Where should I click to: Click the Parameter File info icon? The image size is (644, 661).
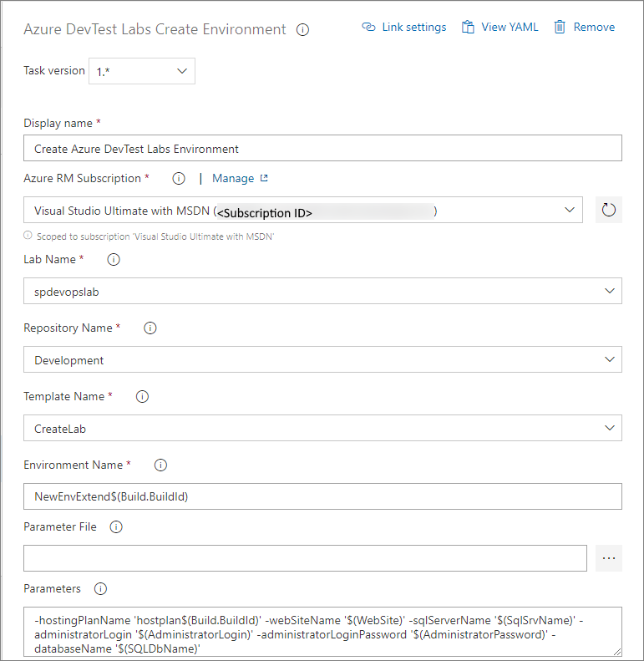pyautogui.click(x=116, y=527)
